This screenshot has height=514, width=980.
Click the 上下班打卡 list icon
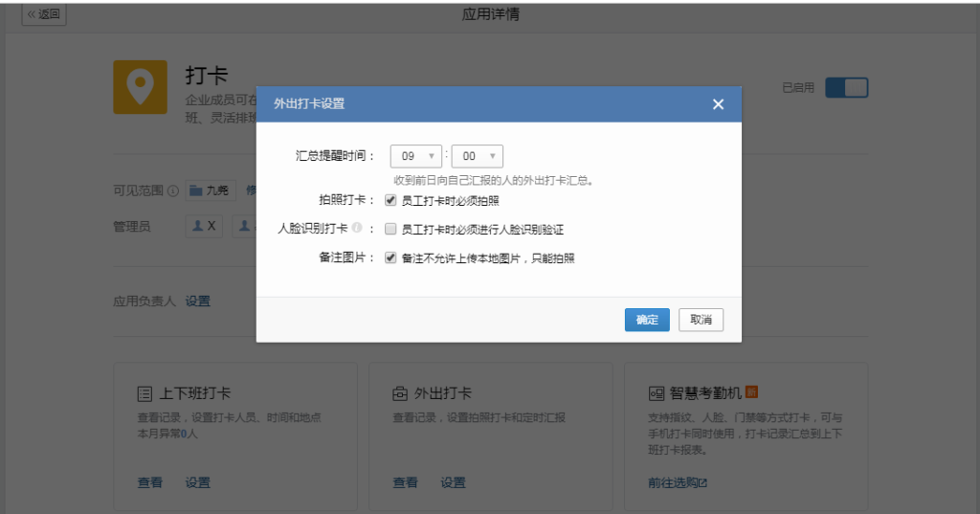click(x=145, y=394)
